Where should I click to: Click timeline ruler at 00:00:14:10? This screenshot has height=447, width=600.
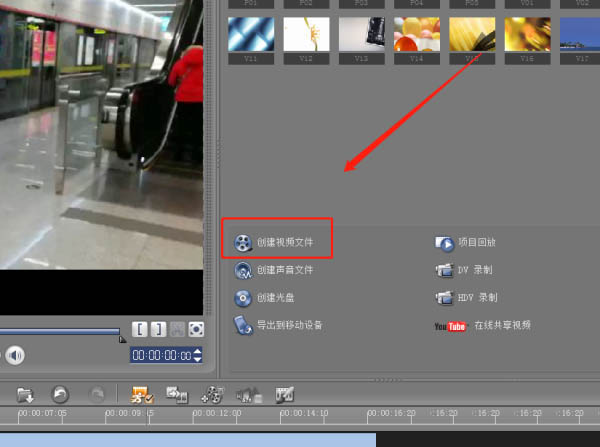click(x=304, y=413)
